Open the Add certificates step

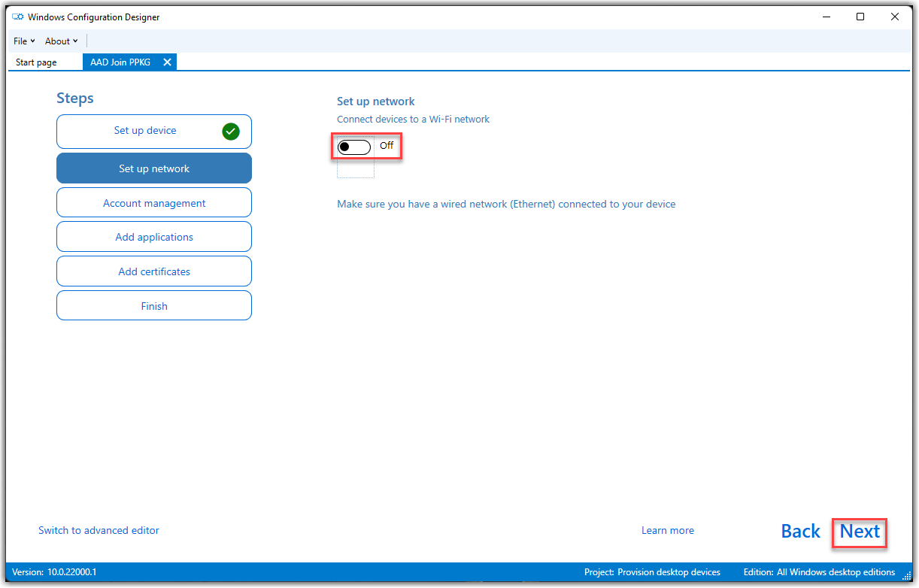pyautogui.click(x=154, y=271)
